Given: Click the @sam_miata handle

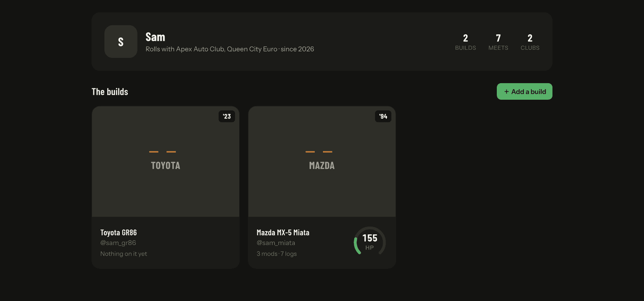Looking at the screenshot, I should click(276, 243).
